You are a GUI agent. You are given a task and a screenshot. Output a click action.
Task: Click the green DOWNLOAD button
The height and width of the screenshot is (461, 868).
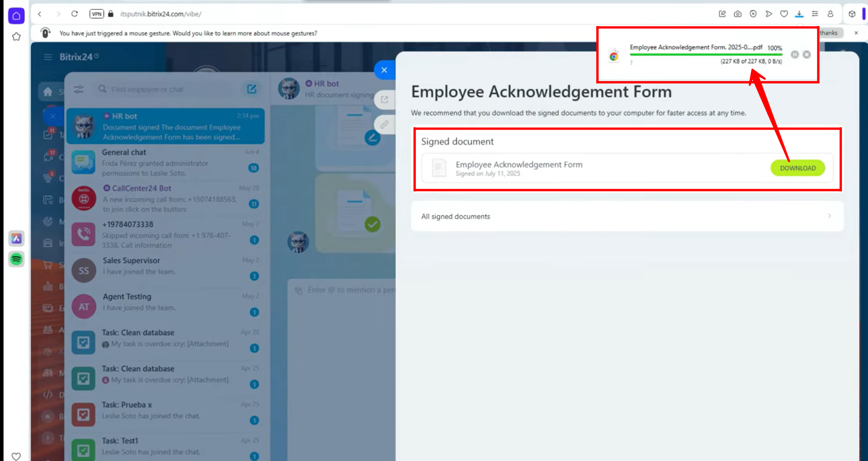798,168
